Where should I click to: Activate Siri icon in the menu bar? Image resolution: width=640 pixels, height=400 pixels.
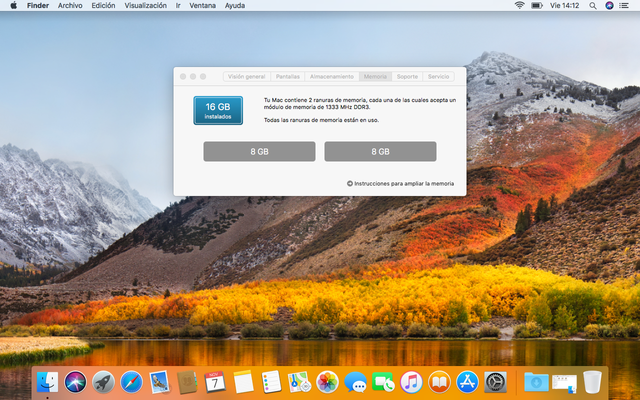pyautogui.click(x=609, y=5)
